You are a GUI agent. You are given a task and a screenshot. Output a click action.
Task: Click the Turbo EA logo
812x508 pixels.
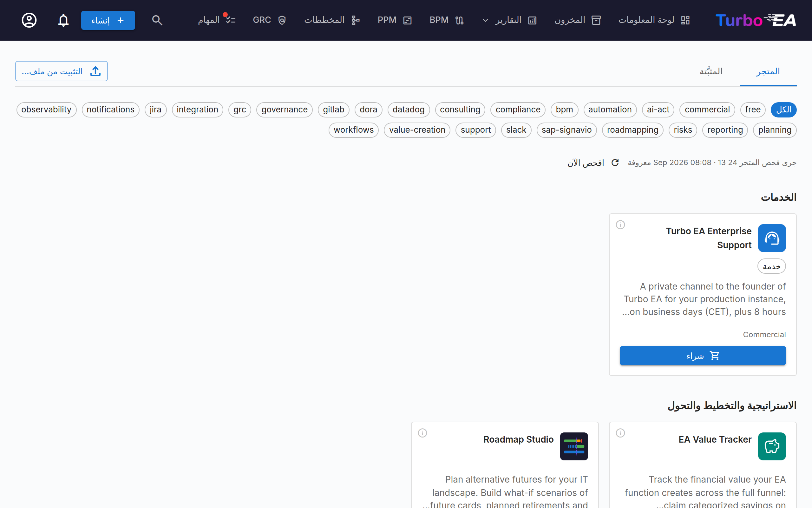pyautogui.click(x=756, y=20)
